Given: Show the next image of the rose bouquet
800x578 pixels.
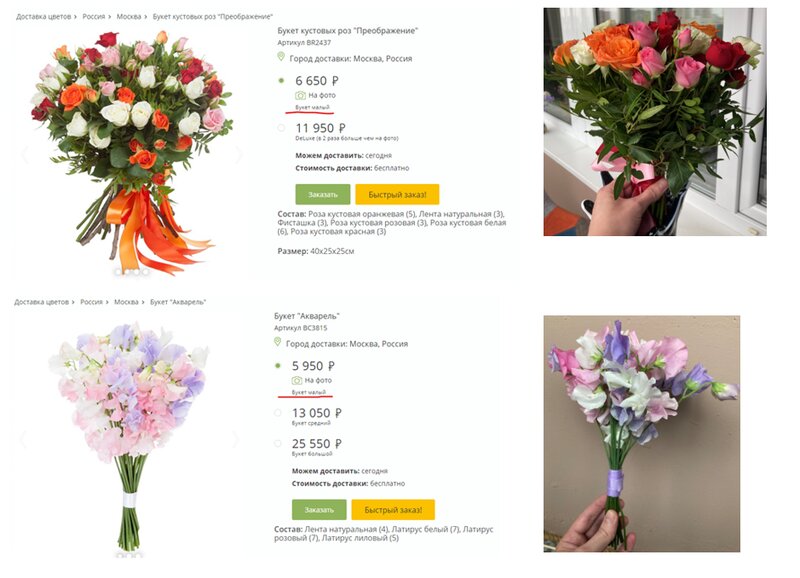Looking at the screenshot, I should (x=239, y=155).
